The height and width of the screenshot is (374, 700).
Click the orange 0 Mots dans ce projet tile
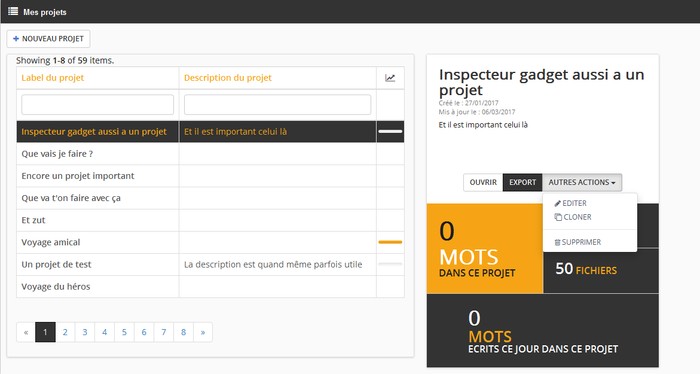tap(485, 249)
